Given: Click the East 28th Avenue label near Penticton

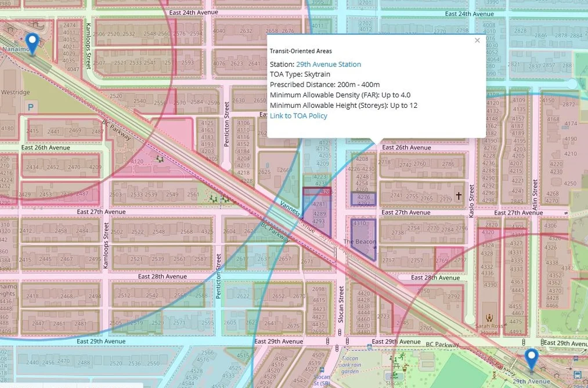Looking at the screenshot, I should pyautogui.click(x=162, y=277).
